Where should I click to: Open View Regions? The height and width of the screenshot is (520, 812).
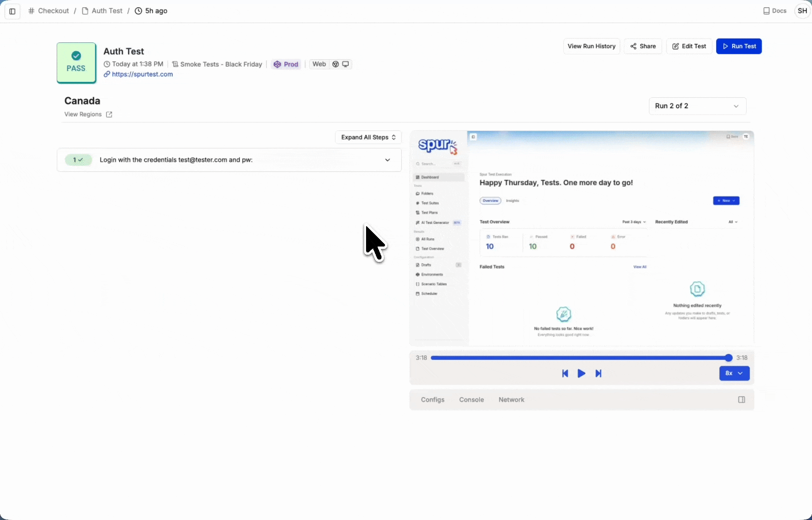(83, 114)
